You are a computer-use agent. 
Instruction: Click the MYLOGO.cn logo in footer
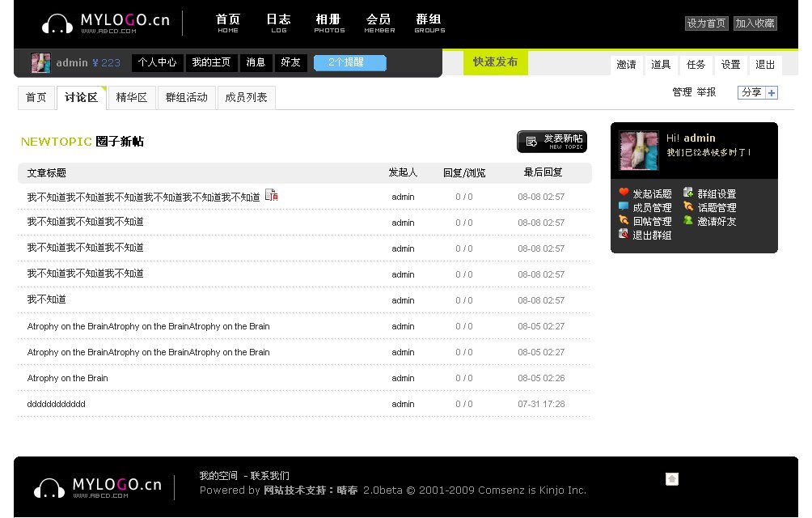click(x=98, y=487)
